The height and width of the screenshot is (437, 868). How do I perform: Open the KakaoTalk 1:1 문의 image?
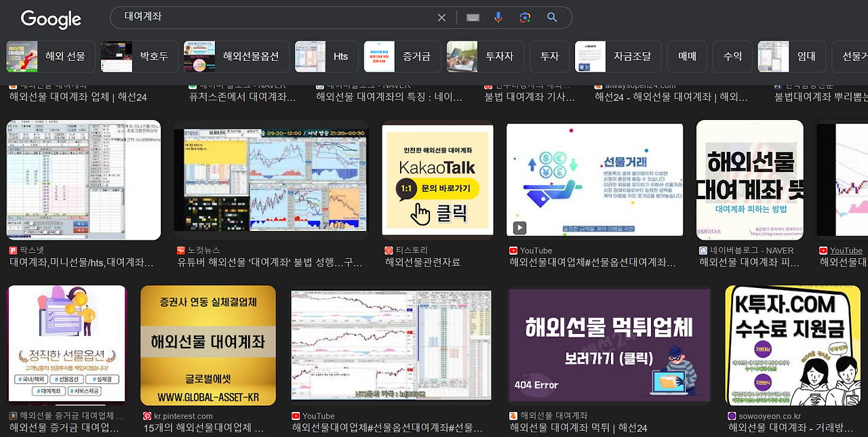point(438,180)
